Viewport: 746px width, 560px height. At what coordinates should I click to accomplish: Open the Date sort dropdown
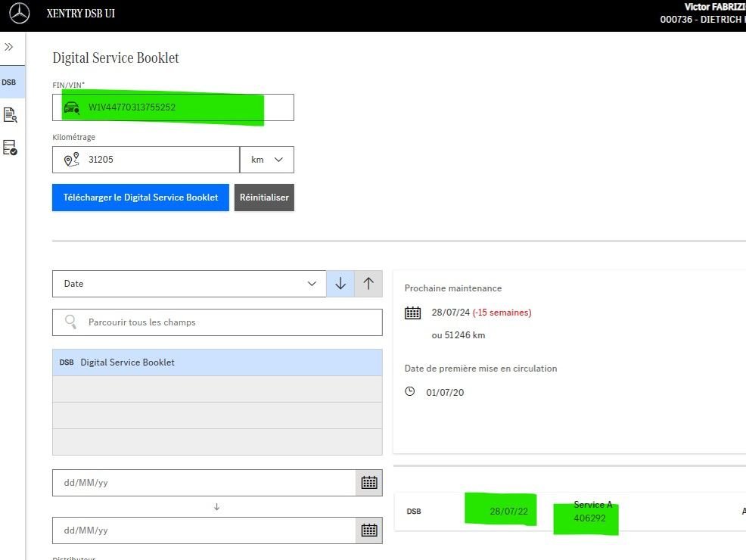(x=189, y=284)
